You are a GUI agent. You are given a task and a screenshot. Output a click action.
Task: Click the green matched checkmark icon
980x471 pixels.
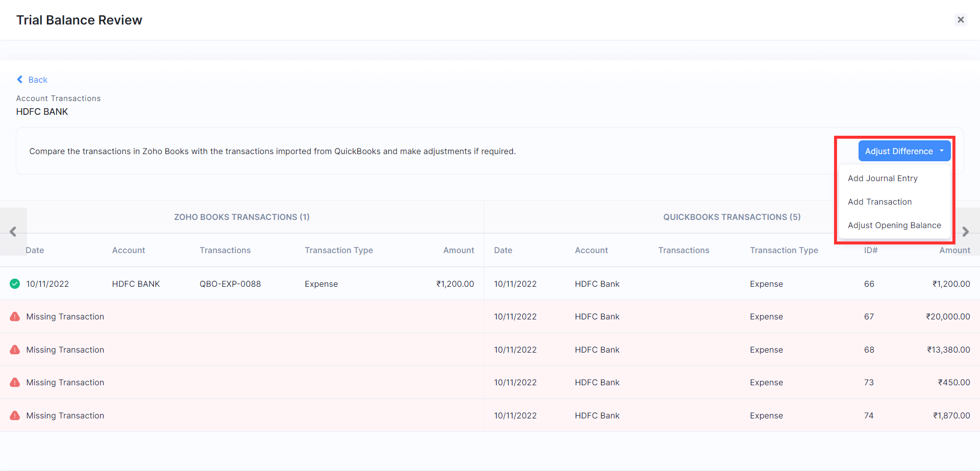[15, 284]
